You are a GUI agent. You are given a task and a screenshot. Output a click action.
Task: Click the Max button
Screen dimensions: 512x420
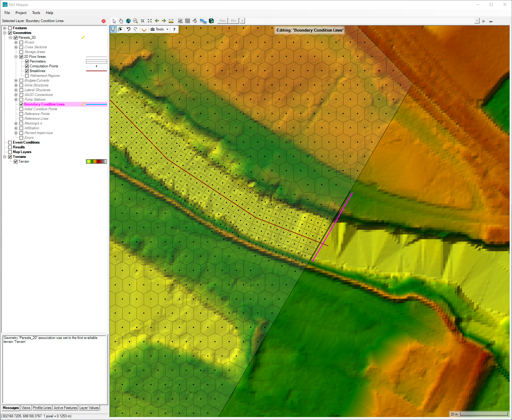pyautogui.click(x=223, y=21)
